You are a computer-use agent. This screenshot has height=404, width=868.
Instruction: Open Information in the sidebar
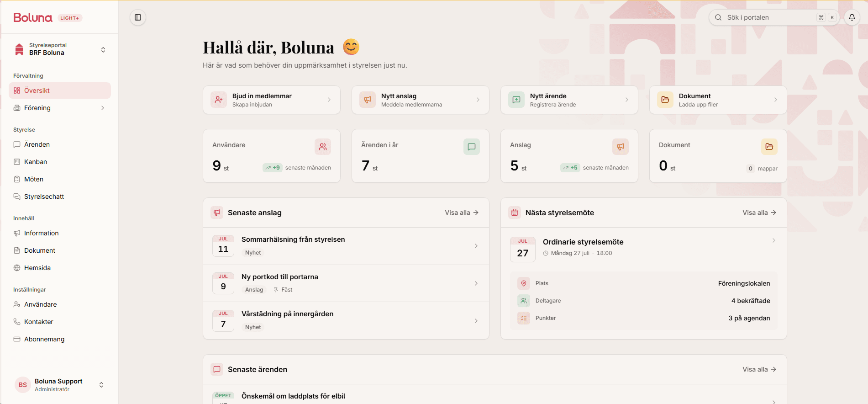point(60,233)
